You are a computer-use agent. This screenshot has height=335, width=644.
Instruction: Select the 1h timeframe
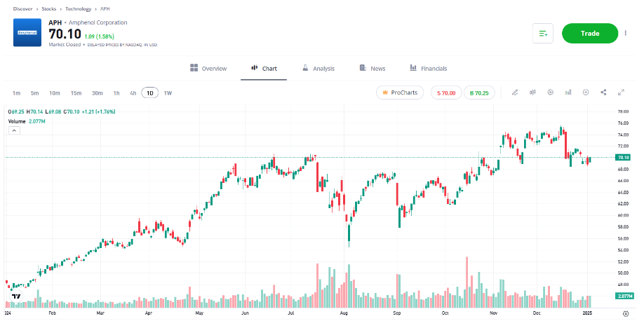coord(116,93)
